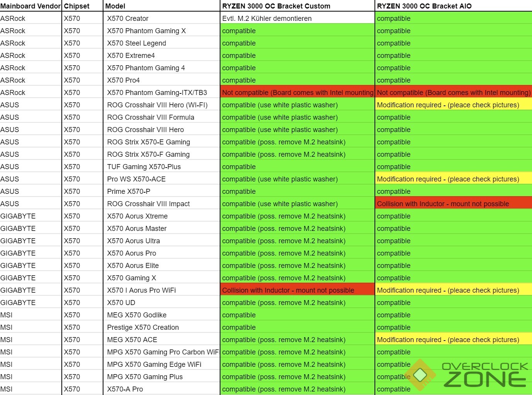
Task: Select the 'X570 Gaming X' cell
Action: [161, 278]
